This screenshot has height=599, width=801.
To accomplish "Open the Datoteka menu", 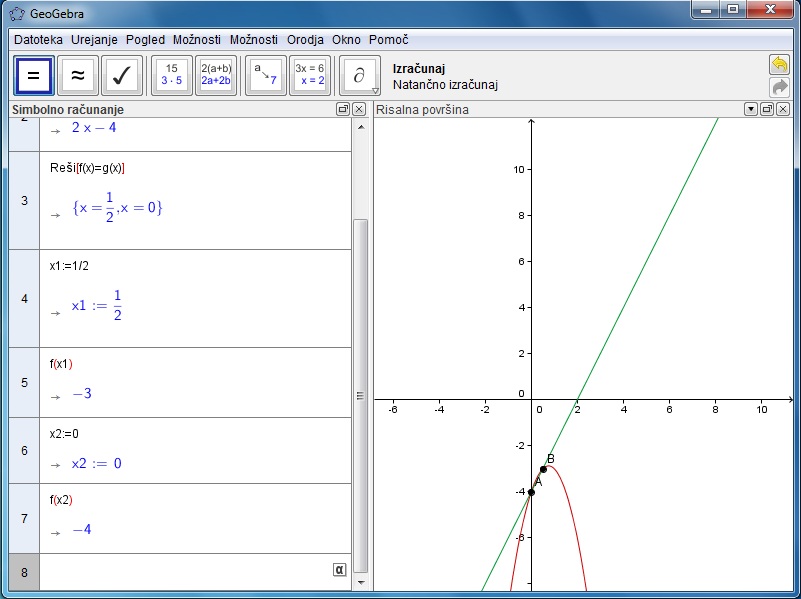I will click(39, 40).
